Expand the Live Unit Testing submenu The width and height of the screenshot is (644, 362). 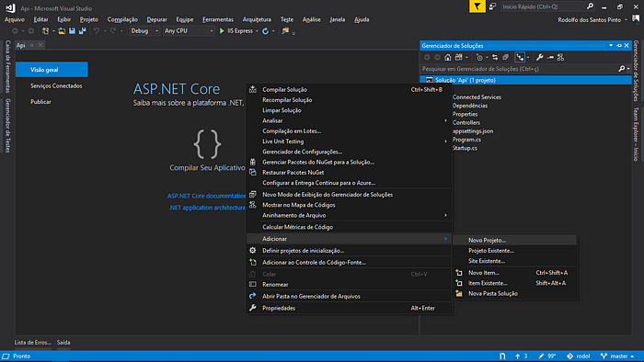[349, 141]
